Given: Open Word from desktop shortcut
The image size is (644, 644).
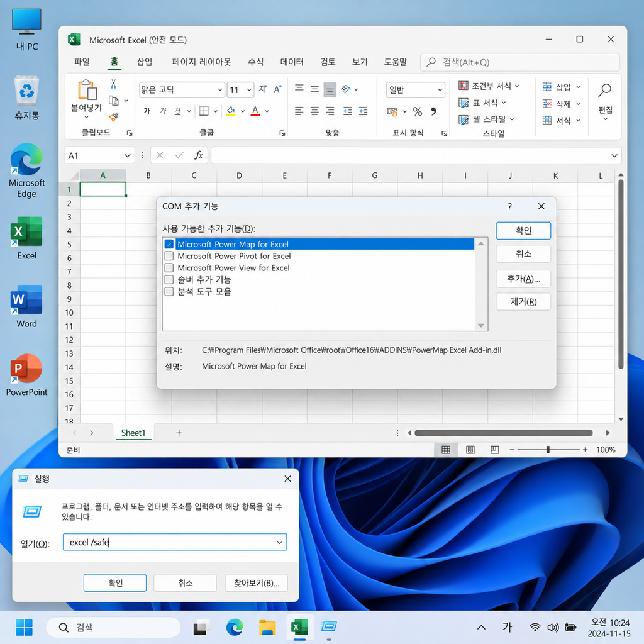Looking at the screenshot, I should (26, 306).
